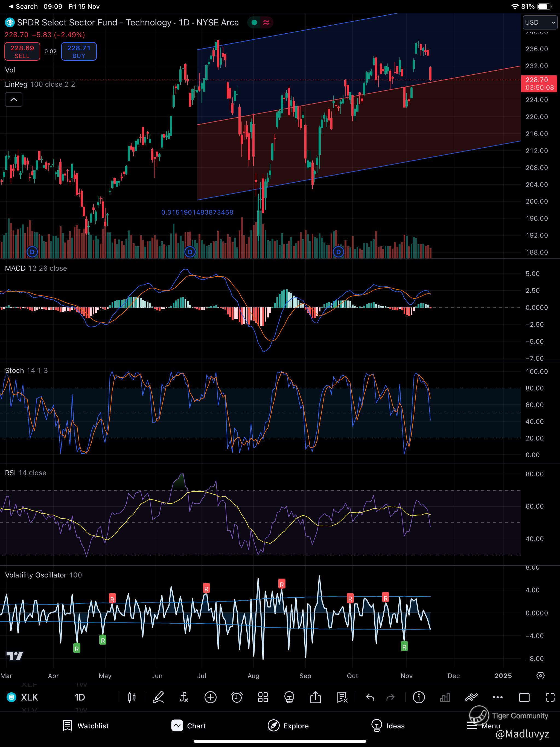
Task: Click the undo arrow
Action: 370,697
